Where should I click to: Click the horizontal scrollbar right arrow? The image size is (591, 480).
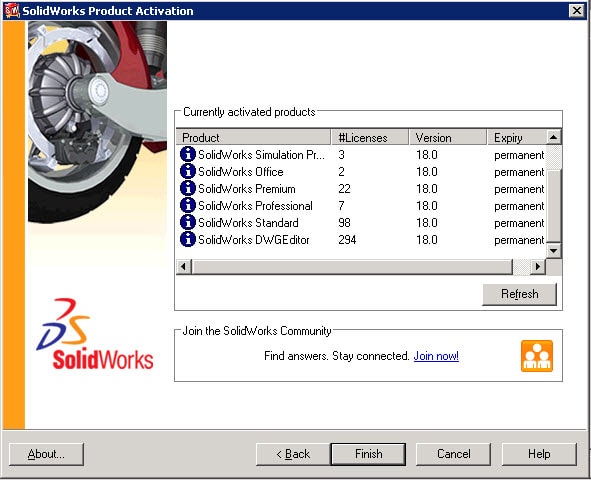[x=538, y=267]
